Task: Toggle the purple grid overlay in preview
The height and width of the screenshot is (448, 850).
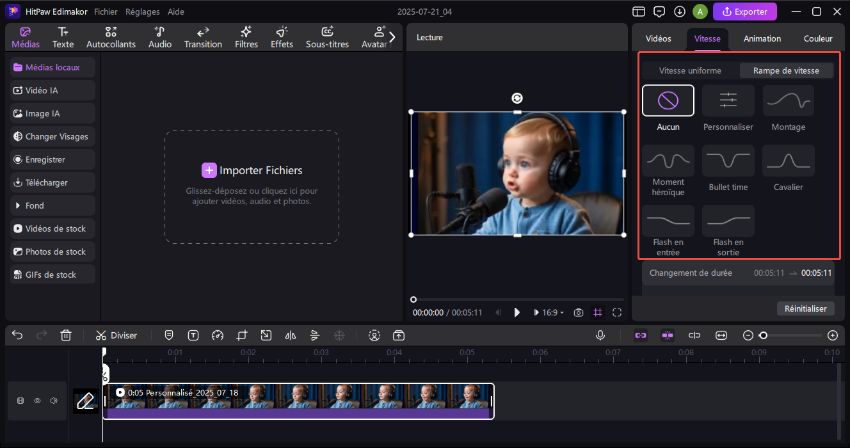Action: click(597, 312)
